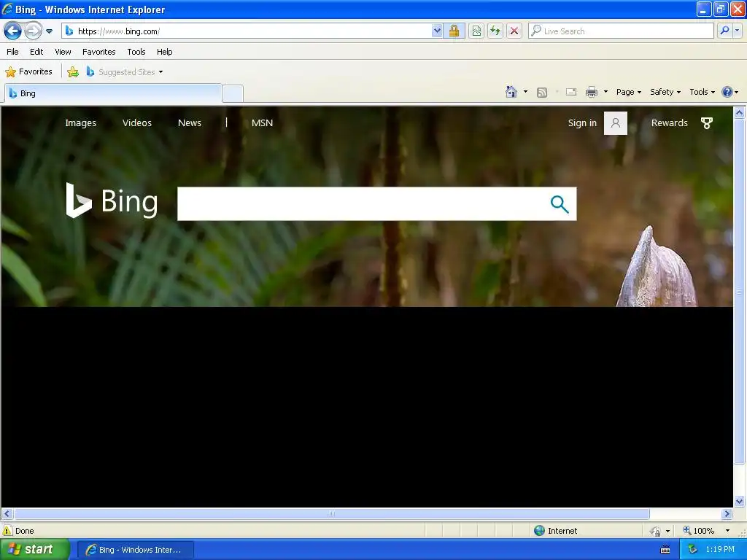747x560 pixels.
Task: Click the Refresh page icon
Action: coord(495,31)
